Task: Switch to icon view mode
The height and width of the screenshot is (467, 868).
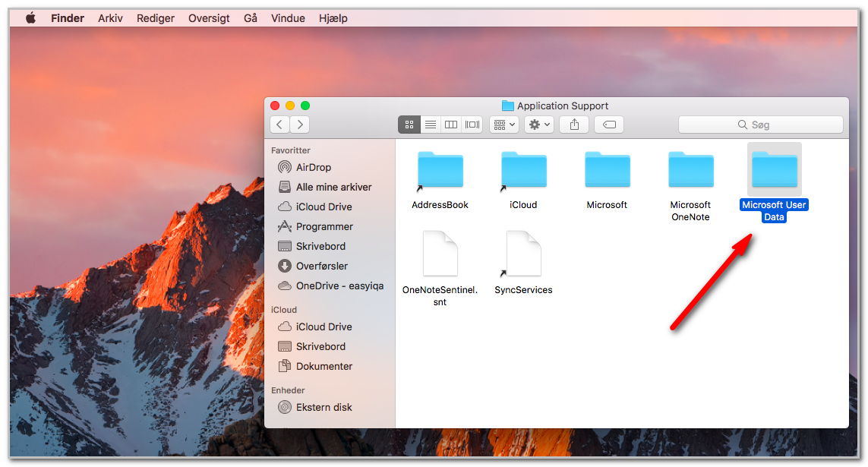Action: 409,125
